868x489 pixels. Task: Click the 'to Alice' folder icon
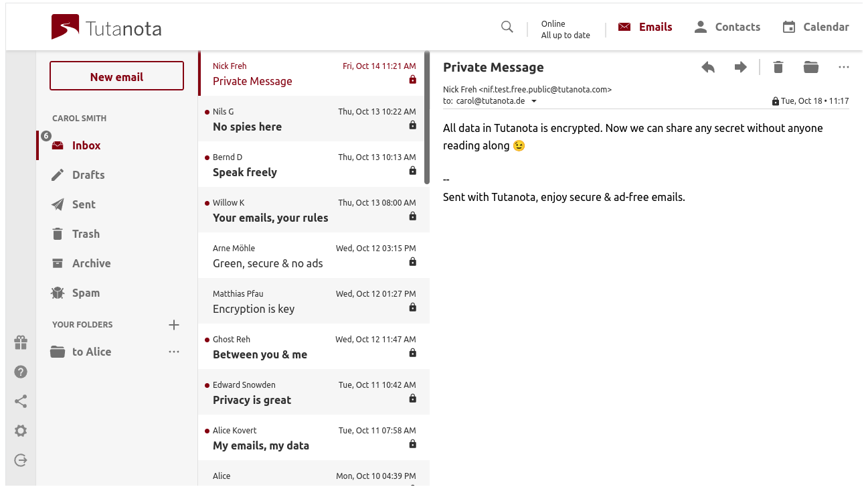point(58,352)
